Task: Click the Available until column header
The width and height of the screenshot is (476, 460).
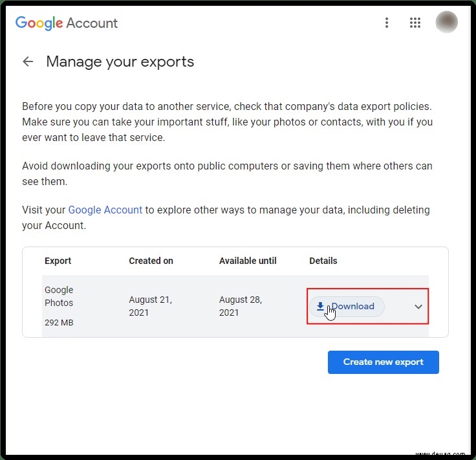Action: click(248, 261)
